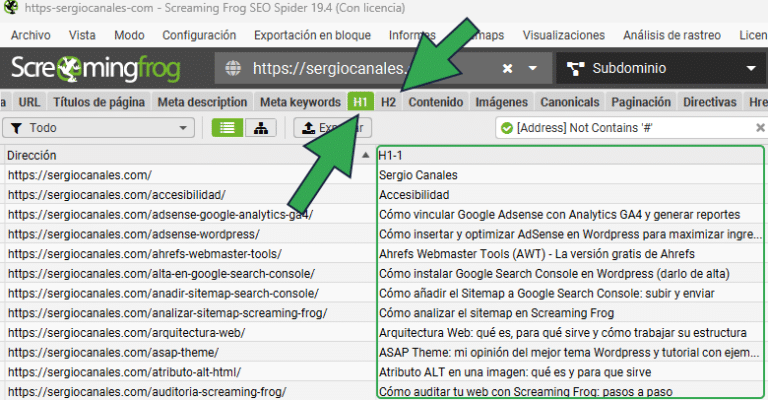
Task: Open the Exportación en bloque menu
Action: pyautogui.click(x=312, y=34)
